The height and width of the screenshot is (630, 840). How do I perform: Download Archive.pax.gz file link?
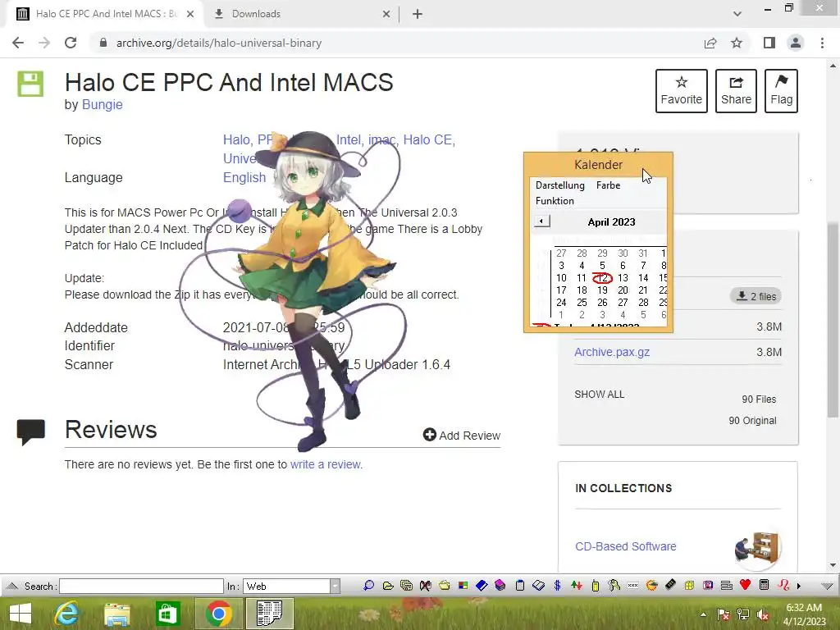(x=612, y=352)
